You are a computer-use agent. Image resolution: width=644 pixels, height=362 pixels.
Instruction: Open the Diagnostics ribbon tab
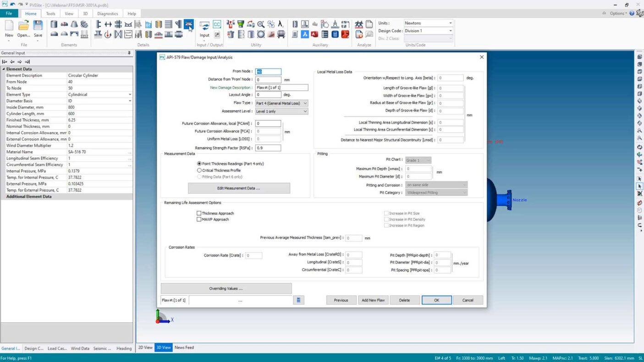click(x=108, y=14)
